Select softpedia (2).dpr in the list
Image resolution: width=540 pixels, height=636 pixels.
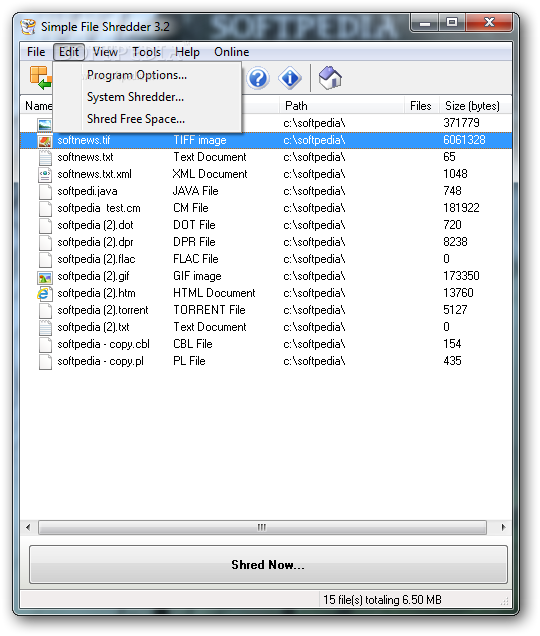[x=95, y=243]
